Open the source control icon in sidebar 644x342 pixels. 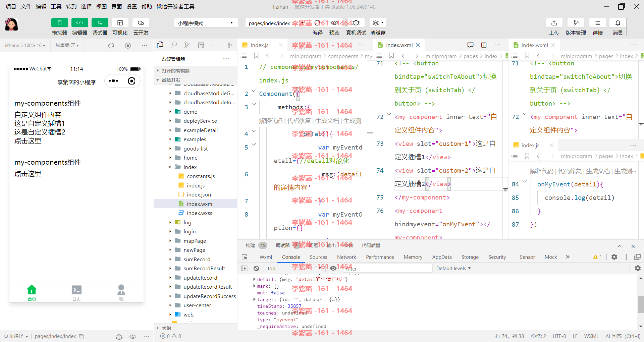click(x=187, y=45)
